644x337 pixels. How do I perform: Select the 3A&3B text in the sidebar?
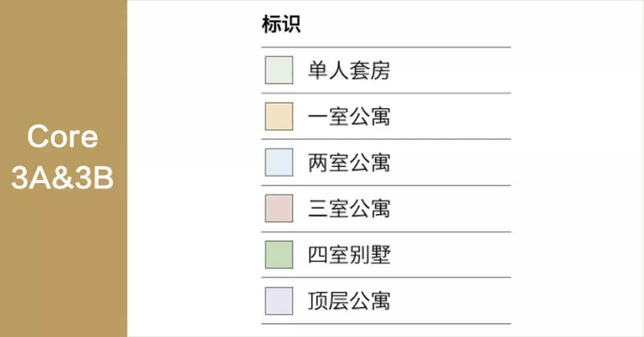coord(63,178)
